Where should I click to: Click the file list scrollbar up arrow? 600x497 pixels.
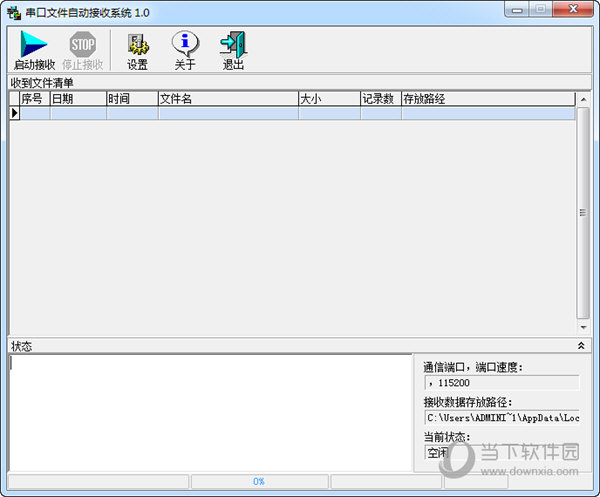click(583, 100)
